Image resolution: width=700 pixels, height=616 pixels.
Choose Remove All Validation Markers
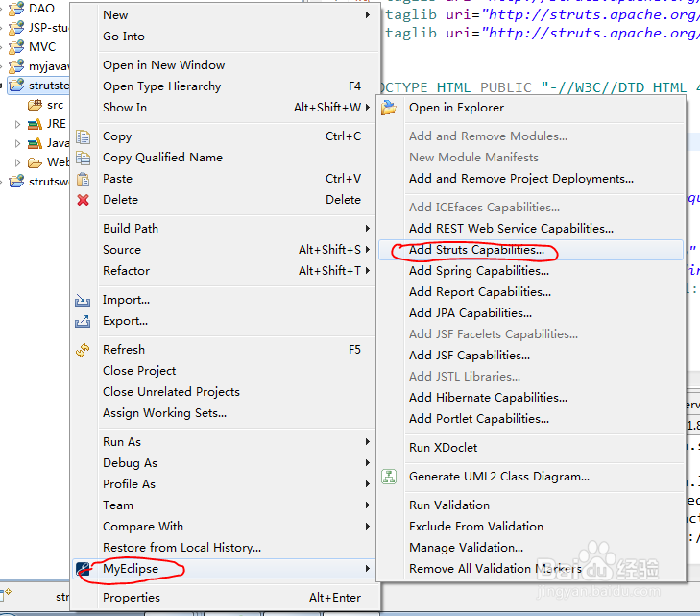pos(531,569)
